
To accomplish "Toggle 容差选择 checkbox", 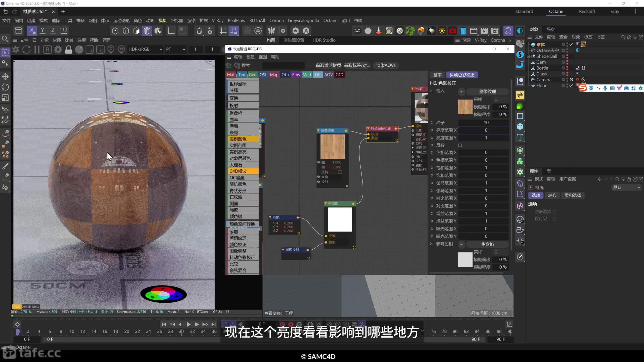I will coord(554,212).
